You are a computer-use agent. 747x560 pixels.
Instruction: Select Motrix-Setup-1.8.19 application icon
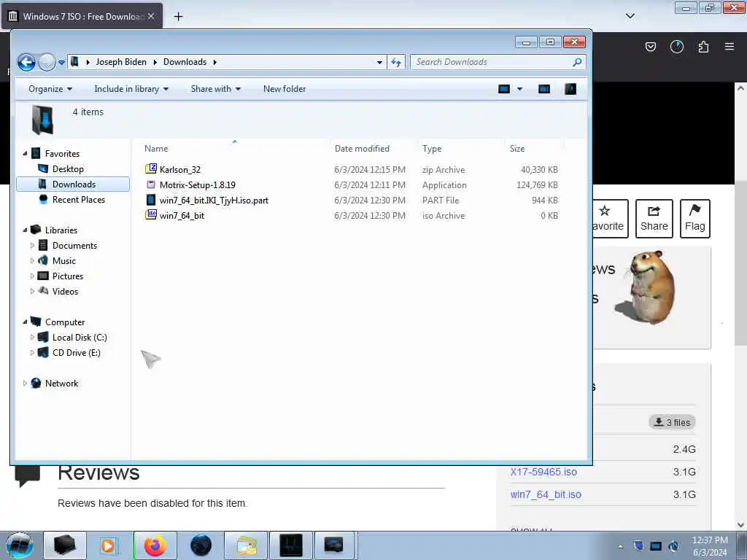tap(151, 184)
